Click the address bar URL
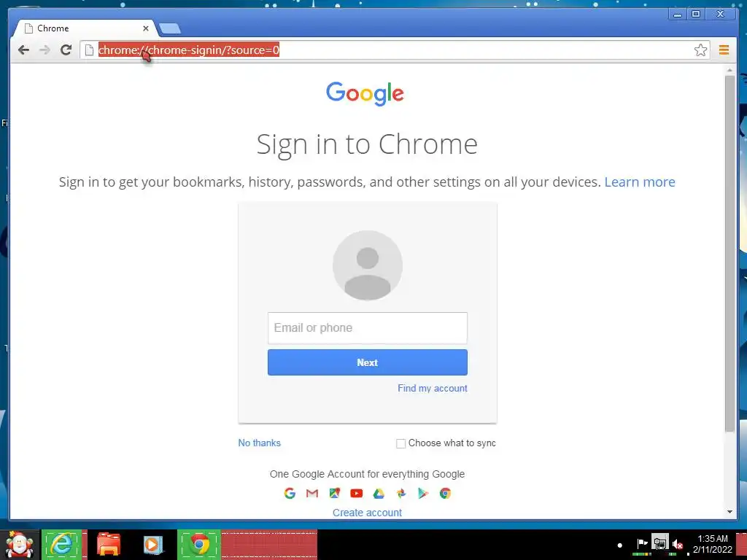 click(189, 50)
